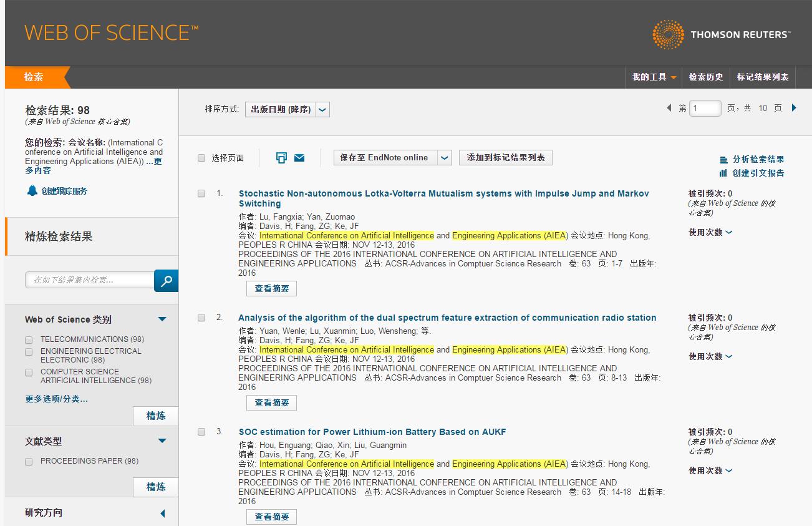This screenshot has width=812, height=526.
Task: Click 查看摘要 for result 1
Action: 271,289
